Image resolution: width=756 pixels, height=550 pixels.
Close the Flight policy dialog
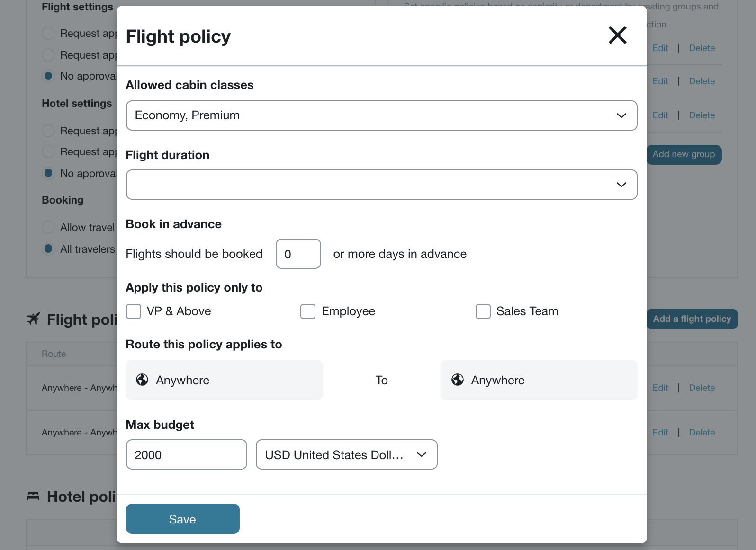tap(617, 35)
